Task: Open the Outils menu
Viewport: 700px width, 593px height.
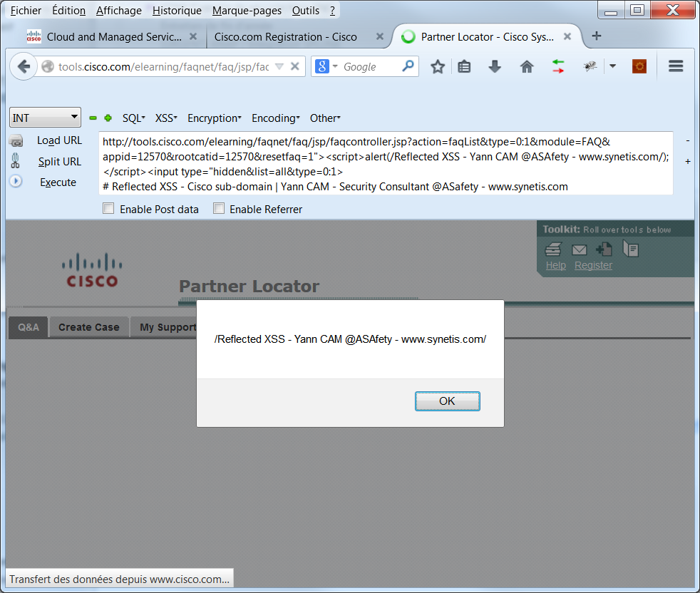Action: [x=305, y=10]
